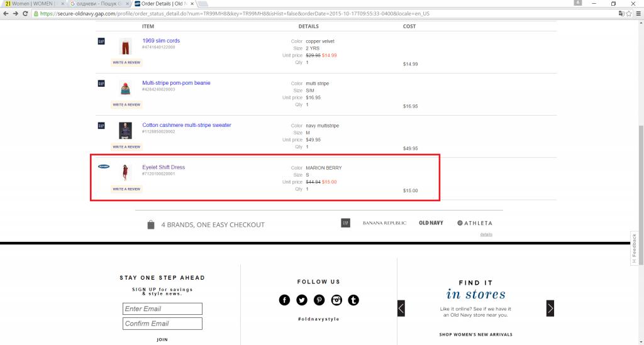644x345 pixels.
Task: Open a new tab
Action: pos(203,4)
